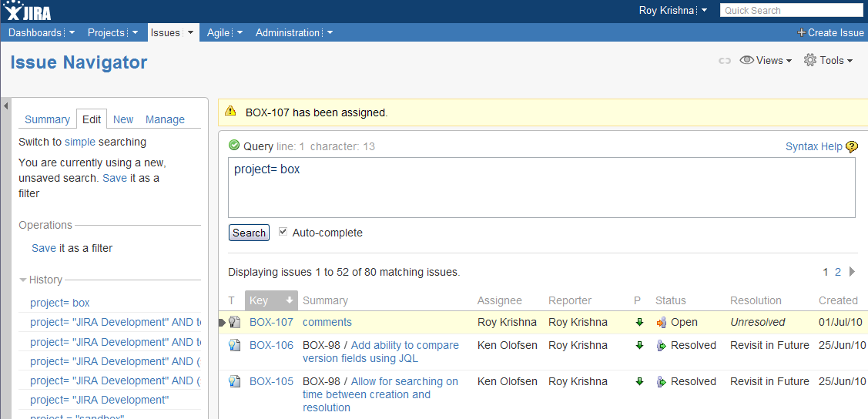Image resolution: width=868 pixels, height=419 pixels.
Task: Open the Syntax Help question mark icon
Action: 852,146
